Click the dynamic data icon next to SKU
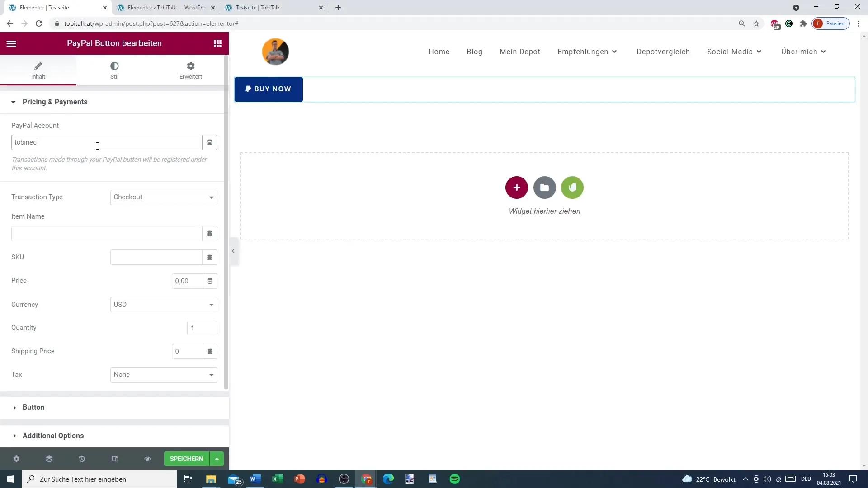This screenshot has height=488, width=868. click(210, 257)
